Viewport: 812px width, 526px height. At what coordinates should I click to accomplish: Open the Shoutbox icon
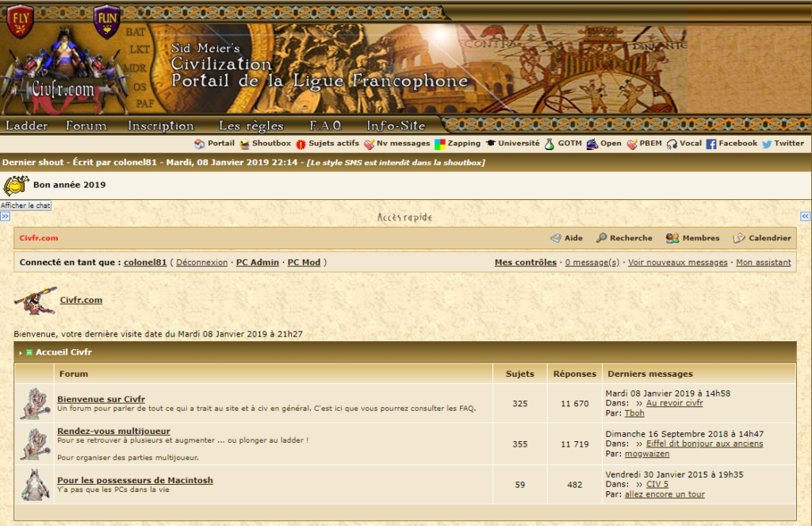(x=244, y=144)
